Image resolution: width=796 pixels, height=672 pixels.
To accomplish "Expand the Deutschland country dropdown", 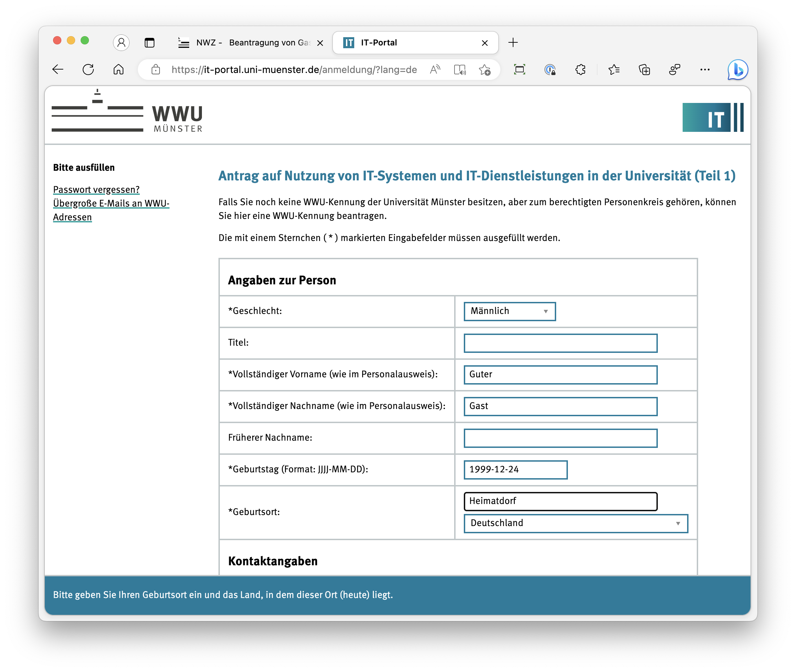I will point(575,523).
